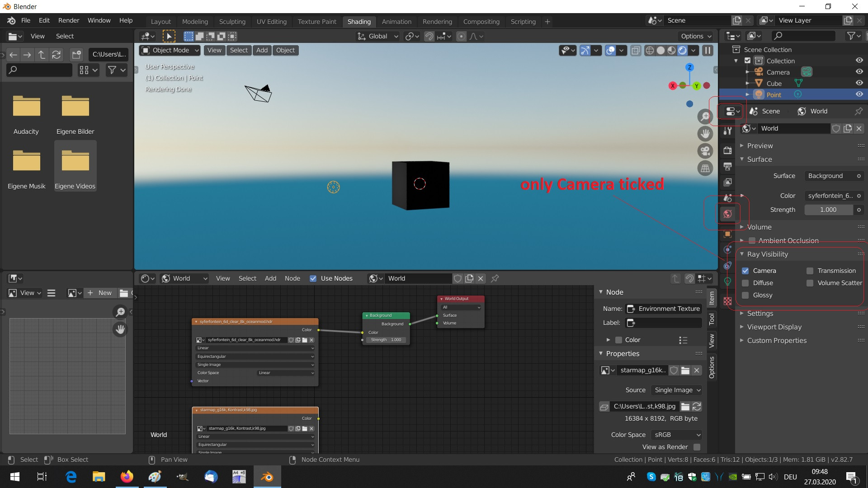Click the Strength slider value 1.000
This screenshot has height=488, width=868.
click(x=828, y=209)
